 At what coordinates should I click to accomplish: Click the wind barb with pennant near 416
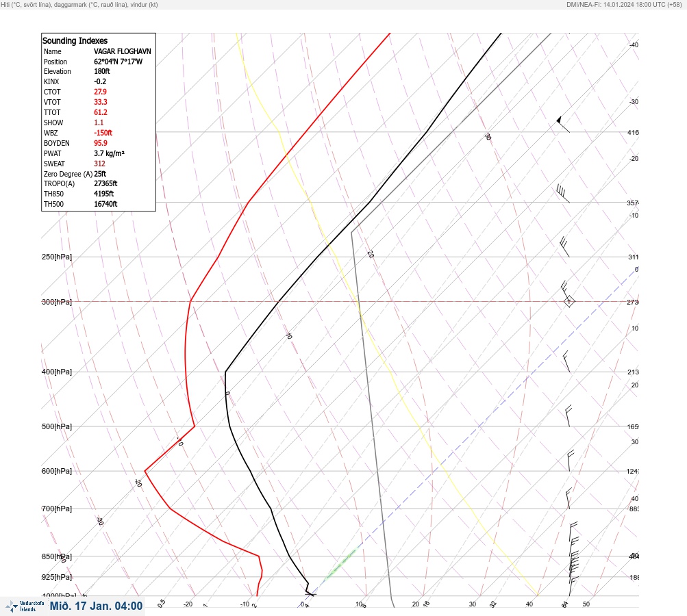(x=563, y=125)
